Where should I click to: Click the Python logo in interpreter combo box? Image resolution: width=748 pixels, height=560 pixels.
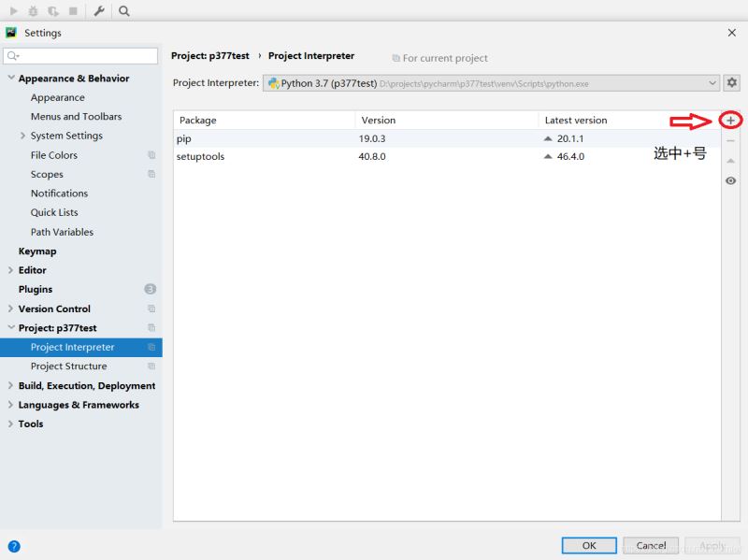point(274,83)
